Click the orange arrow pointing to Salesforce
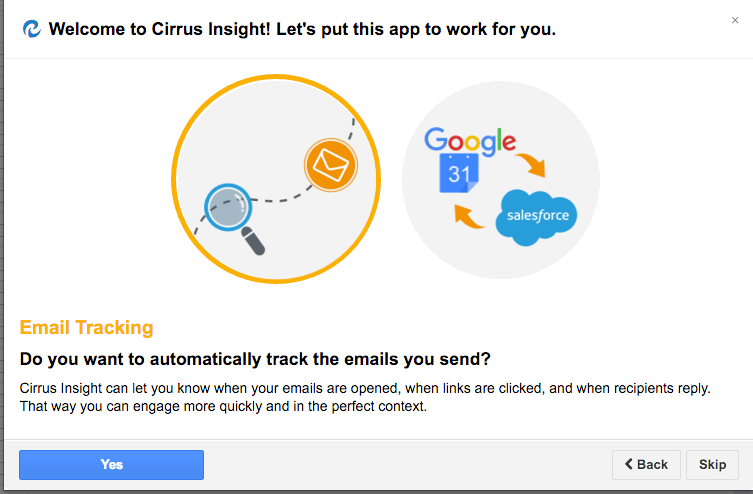This screenshot has width=753, height=494. 532,165
